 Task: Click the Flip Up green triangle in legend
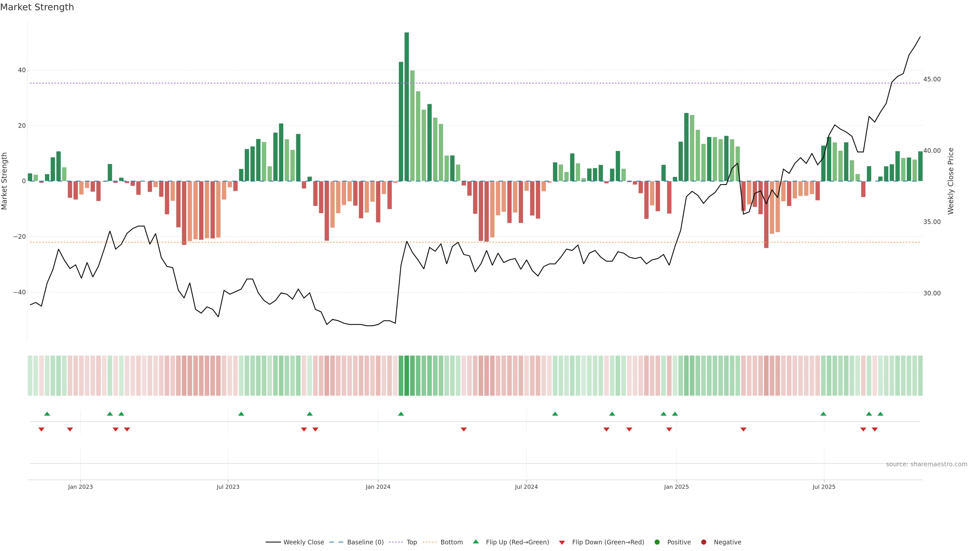pyautogui.click(x=475, y=542)
